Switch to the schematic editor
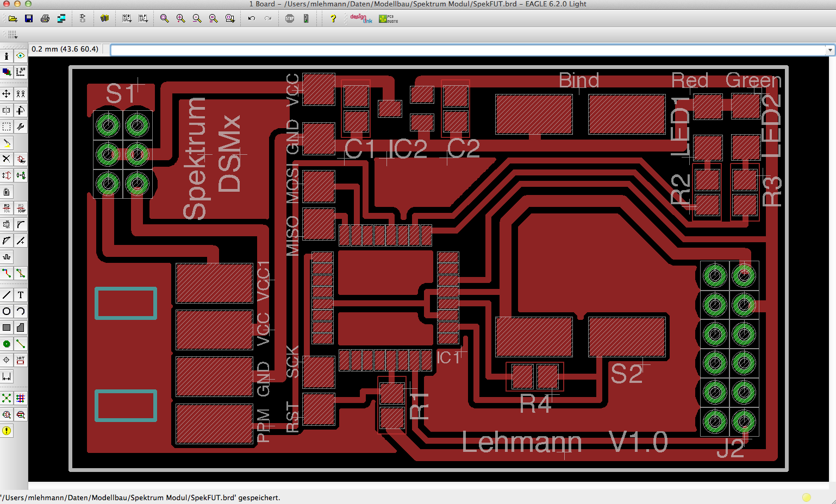Screen dimensions: 836x504 click(83, 18)
